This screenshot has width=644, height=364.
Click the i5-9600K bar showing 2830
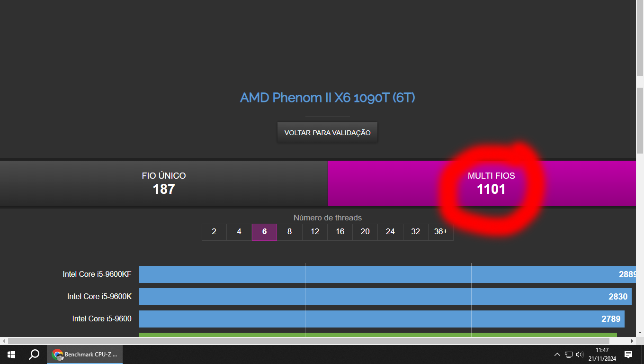click(385, 297)
